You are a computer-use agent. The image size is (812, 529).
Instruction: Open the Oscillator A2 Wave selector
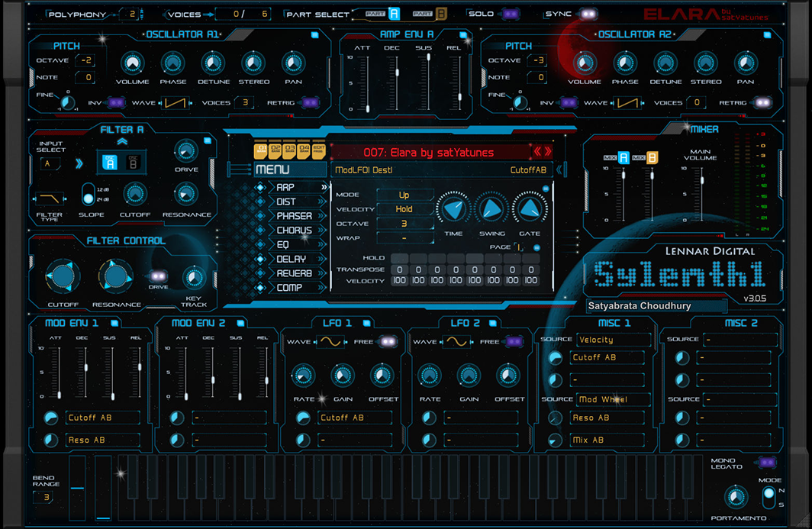pyautogui.click(x=627, y=103)
